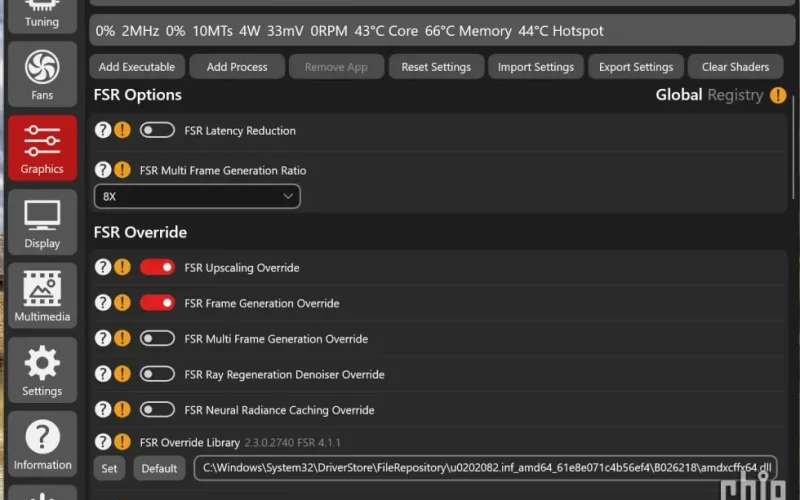Click warning icon for Multi Frame Generation Override
The height and width of the screenshot is (500, 800).
click(x=122, y=338)
